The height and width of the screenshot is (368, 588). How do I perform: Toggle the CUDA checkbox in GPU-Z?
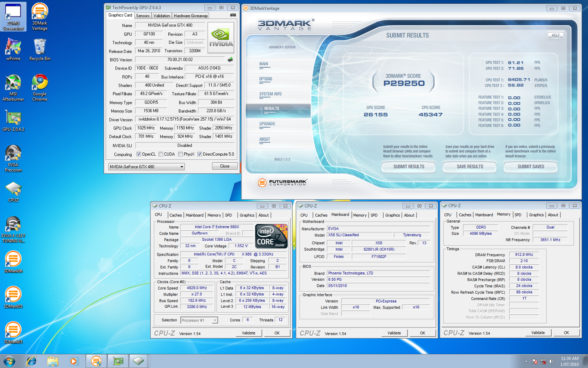[x=161, y=154]
